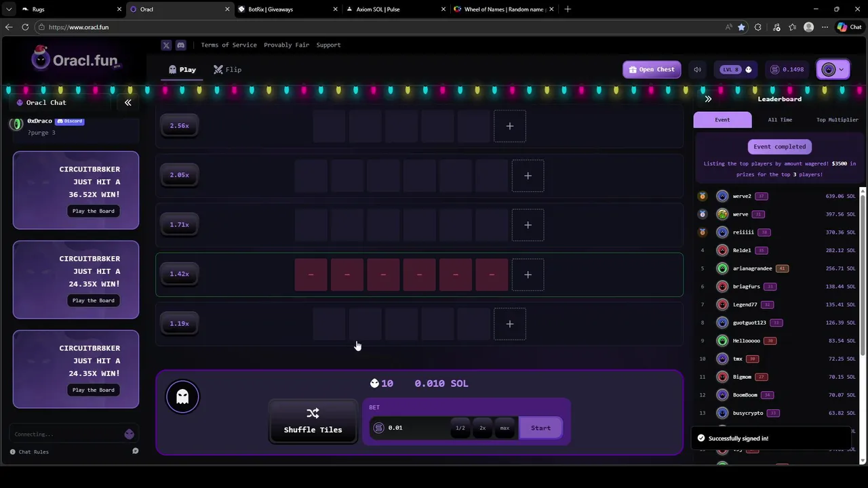Viewport: 868px width, 488px height.
Task: Toggle the favorite star in address bar
Action: tap(741, 27)
